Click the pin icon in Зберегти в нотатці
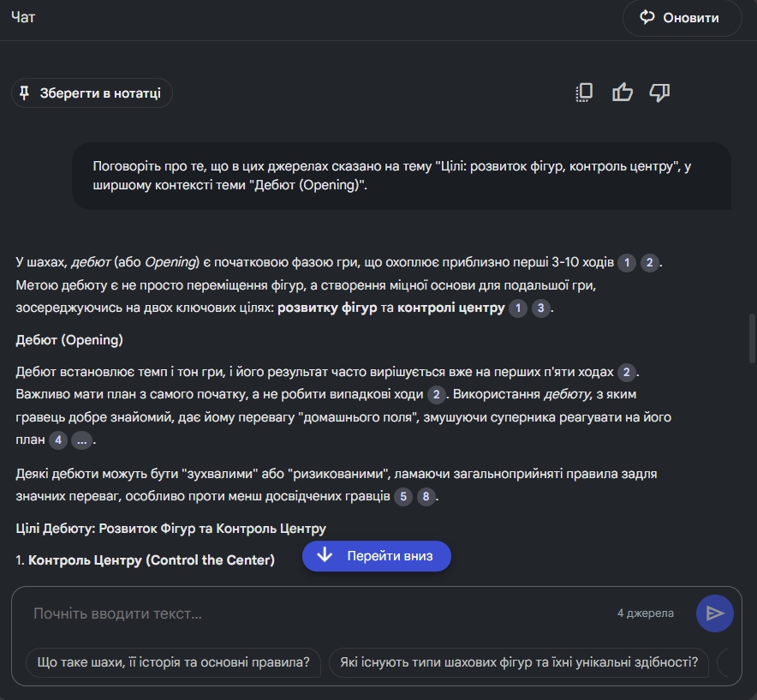The image size is (757, 700). tap(24, 93)
